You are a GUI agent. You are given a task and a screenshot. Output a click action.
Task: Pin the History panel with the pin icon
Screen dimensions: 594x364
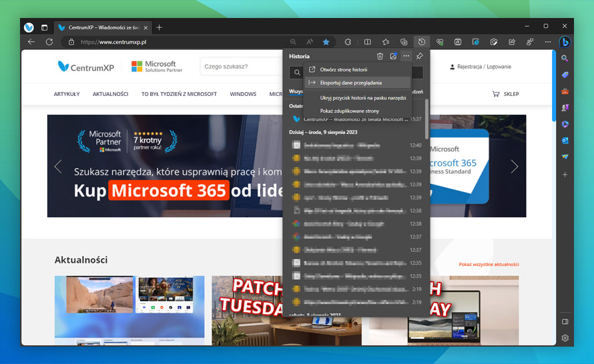pos(419,57)
